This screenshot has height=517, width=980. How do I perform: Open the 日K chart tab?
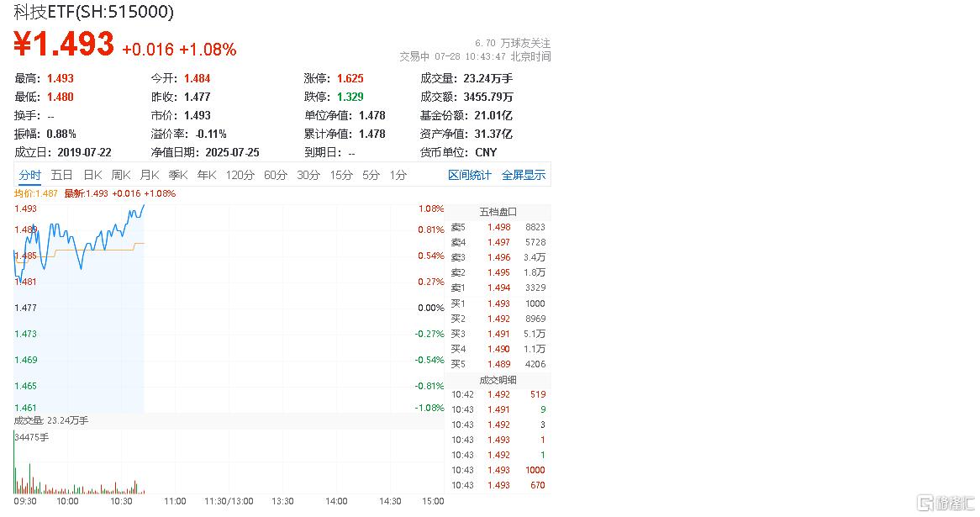click(92, 175)
